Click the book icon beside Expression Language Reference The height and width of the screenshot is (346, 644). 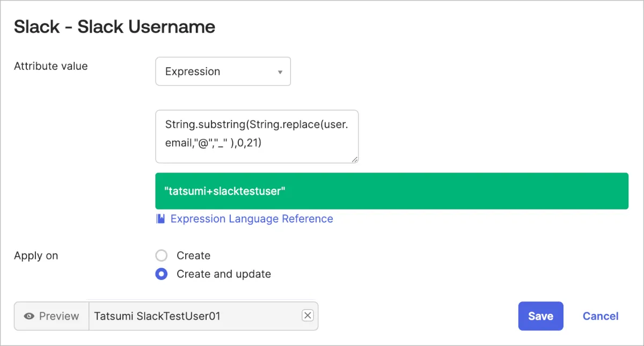point(160,219)
